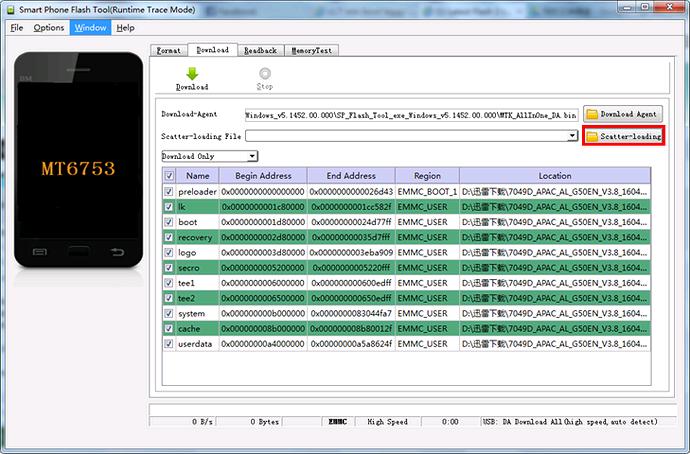The image size is (690, 454).
Task: Open the Window menu
Action: coord(90,28)
